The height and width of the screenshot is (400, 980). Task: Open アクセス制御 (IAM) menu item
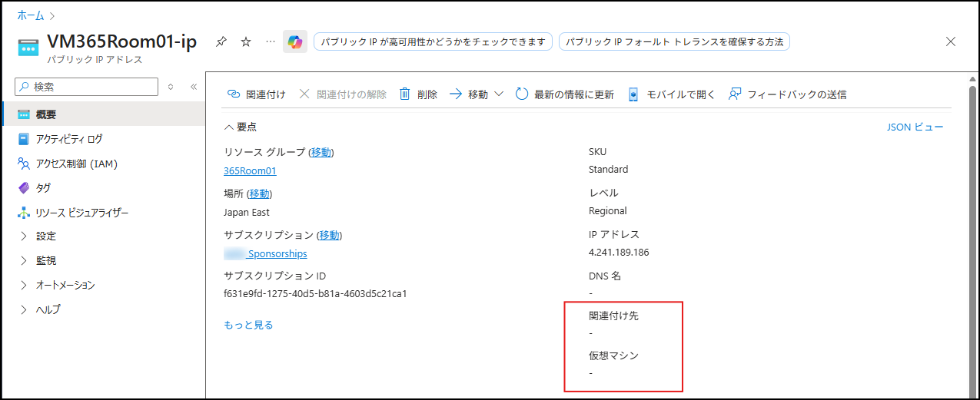pyautogui.click(x=76, y=164)
